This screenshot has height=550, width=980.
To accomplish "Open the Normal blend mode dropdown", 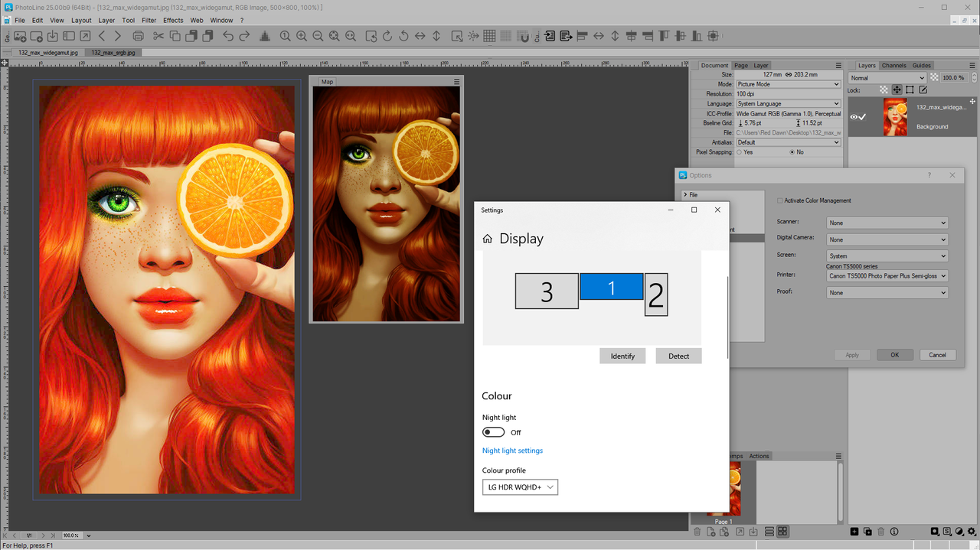I will click(x=887, y=77).
